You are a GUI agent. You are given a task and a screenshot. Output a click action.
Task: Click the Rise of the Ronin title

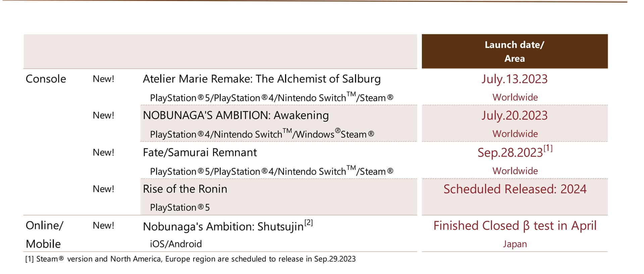185,189
